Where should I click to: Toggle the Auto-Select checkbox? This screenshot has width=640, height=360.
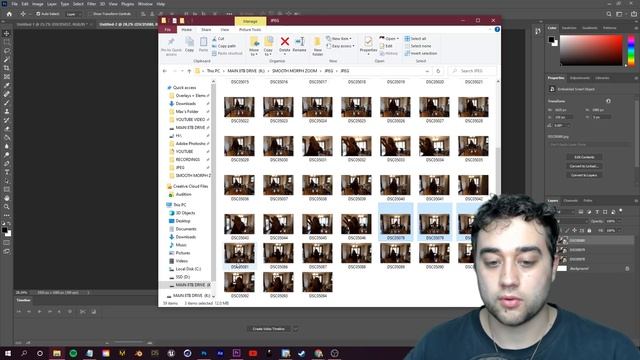pyautogui.click(x=38, y=14)
